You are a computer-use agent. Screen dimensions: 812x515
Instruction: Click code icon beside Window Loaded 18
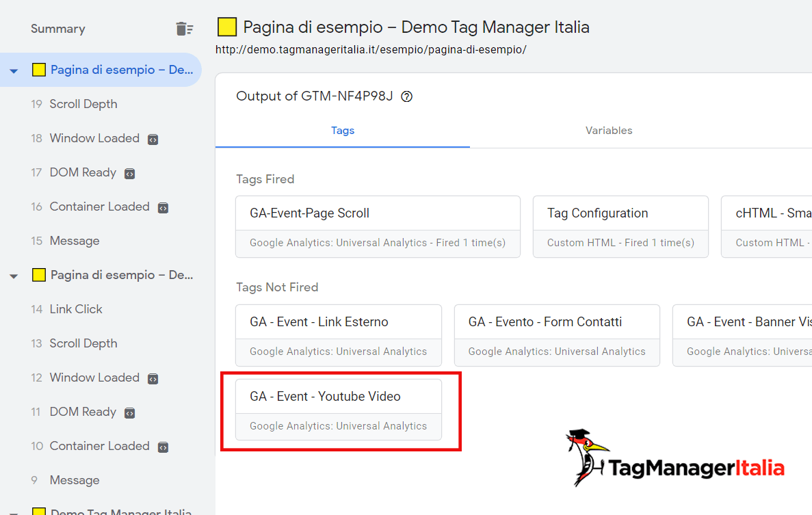click(153, 140)
